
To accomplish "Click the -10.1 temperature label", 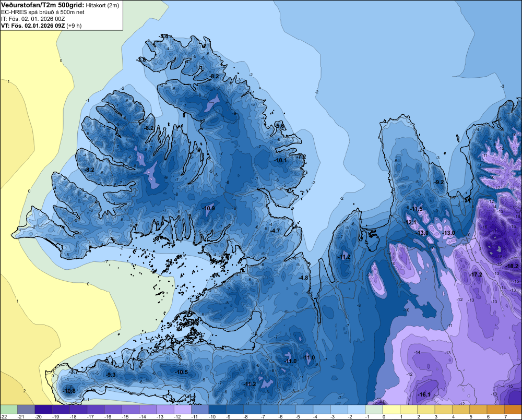I will tap(280, 160).
